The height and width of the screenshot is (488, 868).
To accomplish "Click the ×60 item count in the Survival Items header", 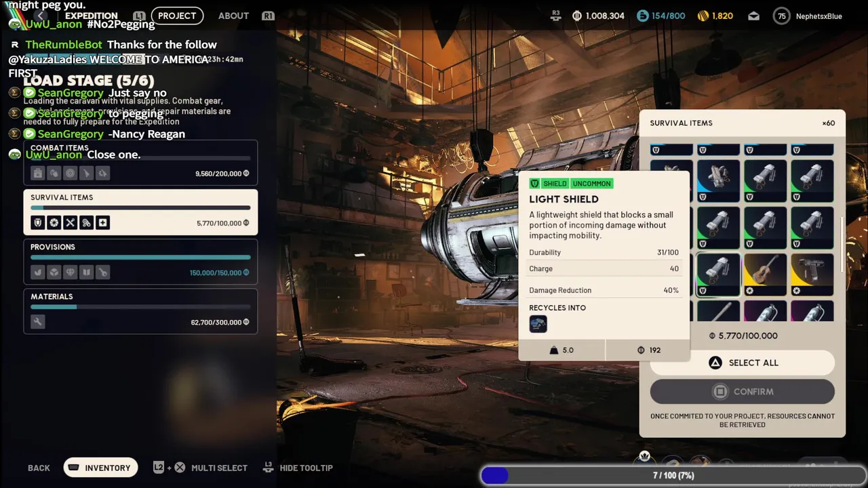I will tap(829, 123).
